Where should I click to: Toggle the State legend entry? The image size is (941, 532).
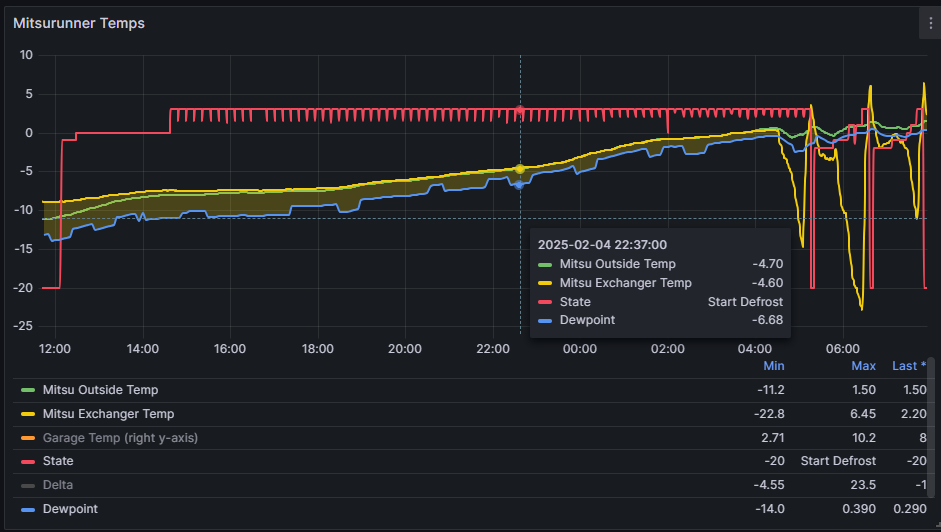click(x=58, y=462)
